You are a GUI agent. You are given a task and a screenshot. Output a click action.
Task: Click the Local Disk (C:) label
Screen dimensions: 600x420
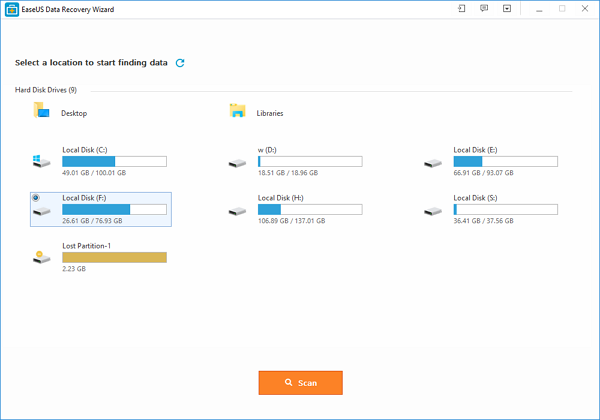pyautogui.click(x=85, y=150)
